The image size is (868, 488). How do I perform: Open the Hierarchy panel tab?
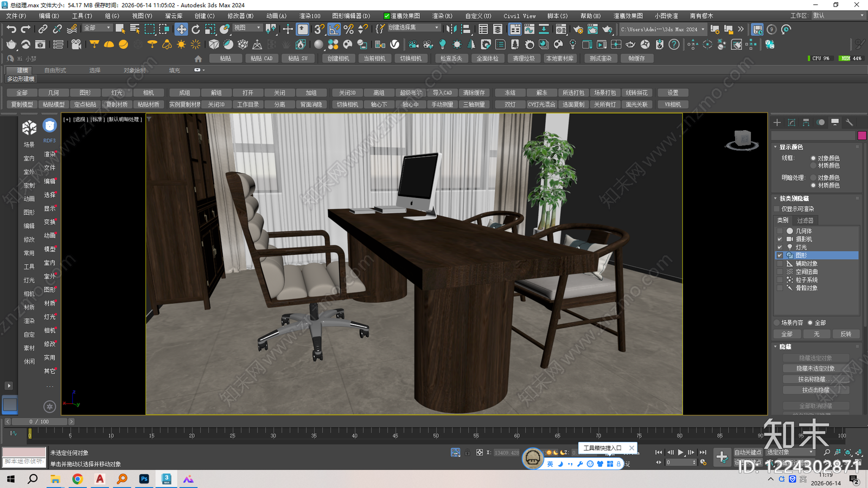click(x=806, y=123)
